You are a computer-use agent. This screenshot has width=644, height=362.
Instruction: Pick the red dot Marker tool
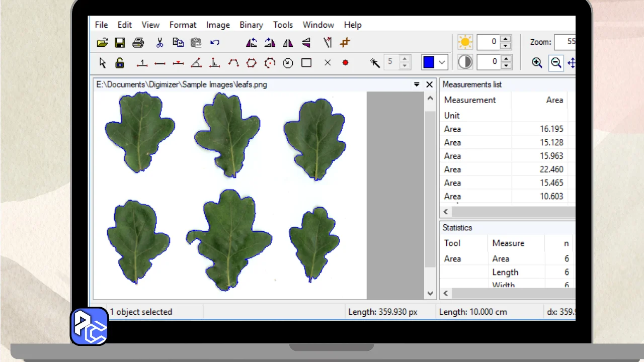coord(345,63)
